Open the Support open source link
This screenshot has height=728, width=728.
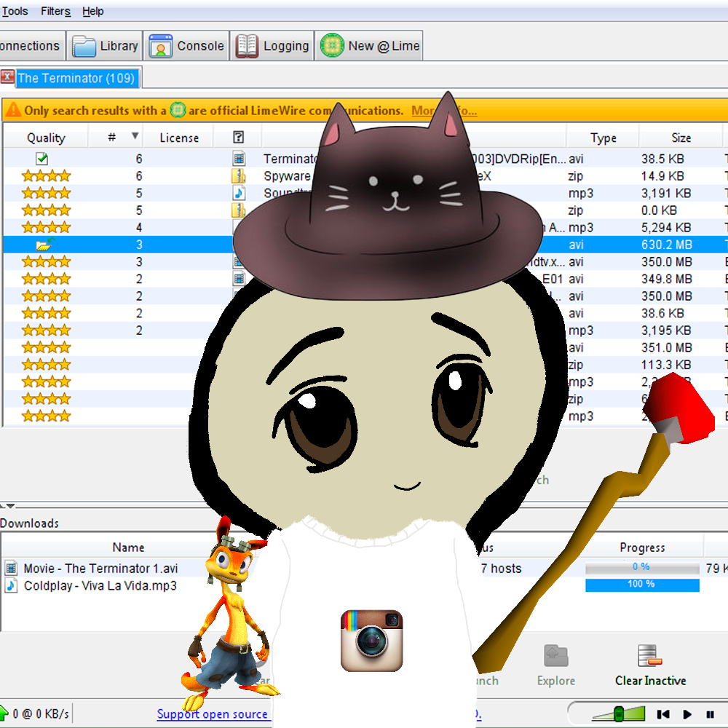[212, 714]
